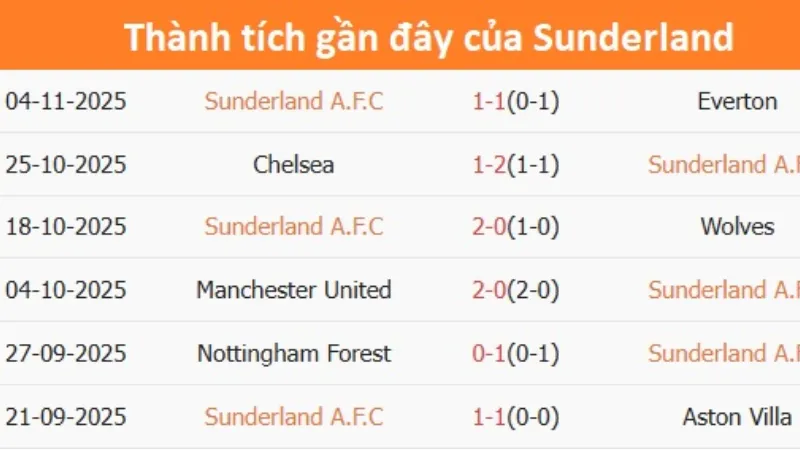Click the 0-1(0-1) Nottingham Forest score
The width and height of the screenshot is (800, 450).
pos(515,353)
